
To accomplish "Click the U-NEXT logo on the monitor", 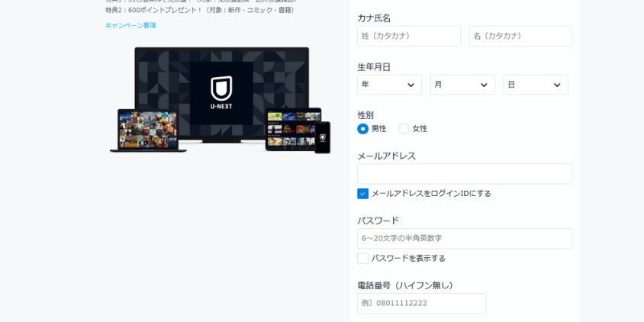I will tap(221, 92).
